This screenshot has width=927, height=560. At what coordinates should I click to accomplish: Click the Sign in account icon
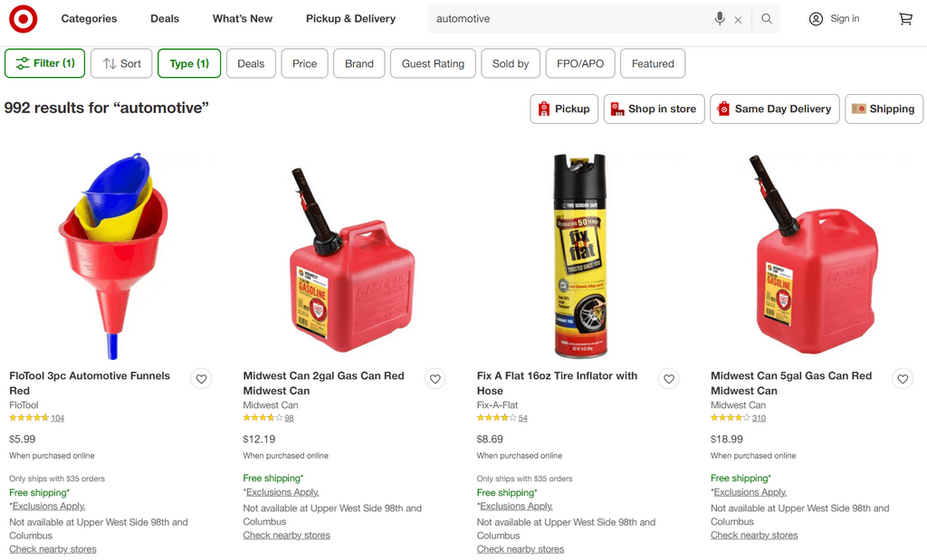coord(815,18)
